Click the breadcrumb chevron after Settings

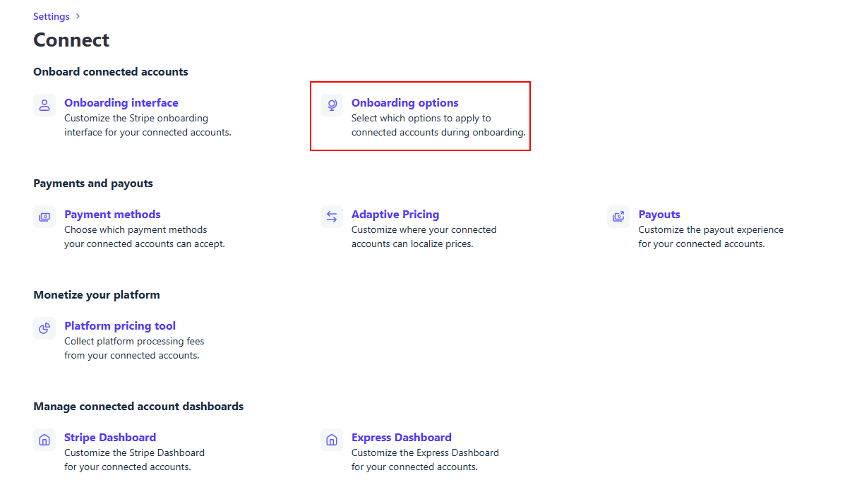tap(78, 16)
